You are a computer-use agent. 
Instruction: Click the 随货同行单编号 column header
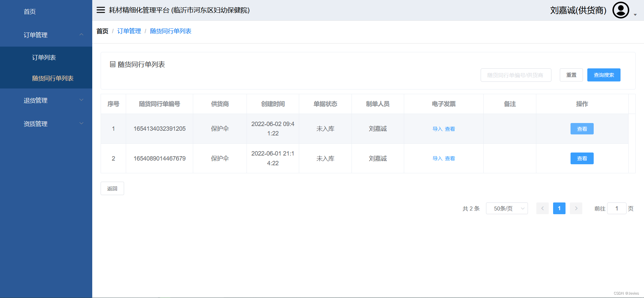point(160,104)
